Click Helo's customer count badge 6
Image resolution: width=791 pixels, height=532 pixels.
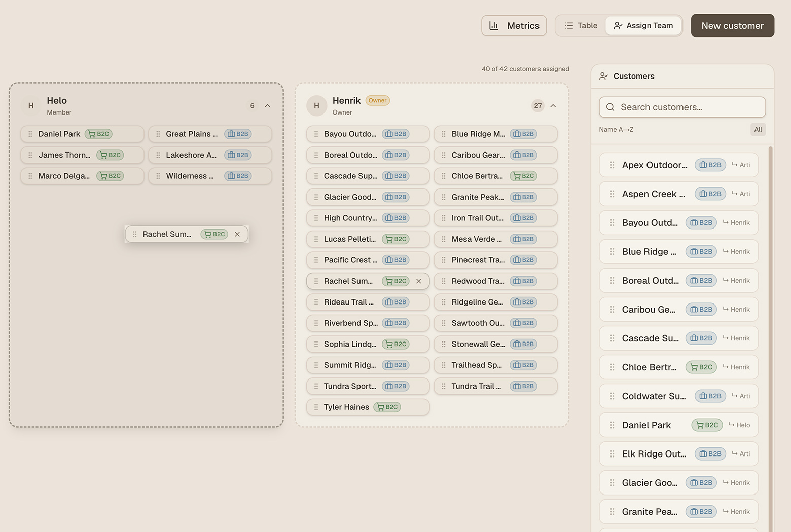[x=252, y=106]
